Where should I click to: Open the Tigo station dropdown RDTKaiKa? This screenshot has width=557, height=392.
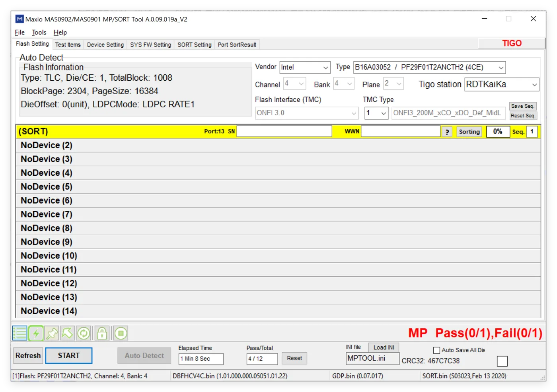click(502, 85)
